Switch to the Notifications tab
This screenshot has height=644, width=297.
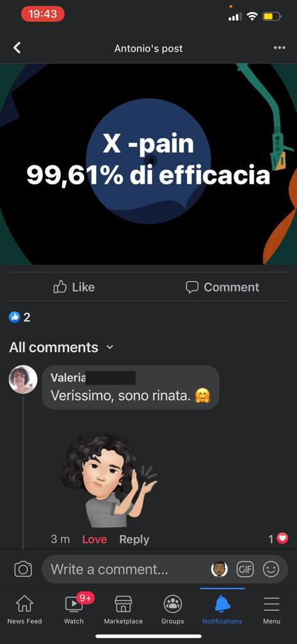(222, 610)
